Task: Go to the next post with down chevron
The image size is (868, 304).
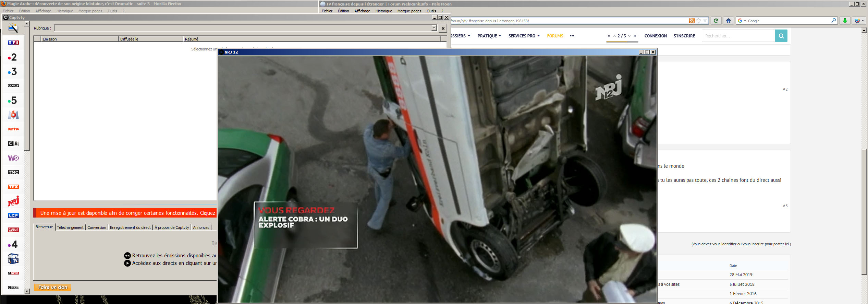Action: [629, 36]
